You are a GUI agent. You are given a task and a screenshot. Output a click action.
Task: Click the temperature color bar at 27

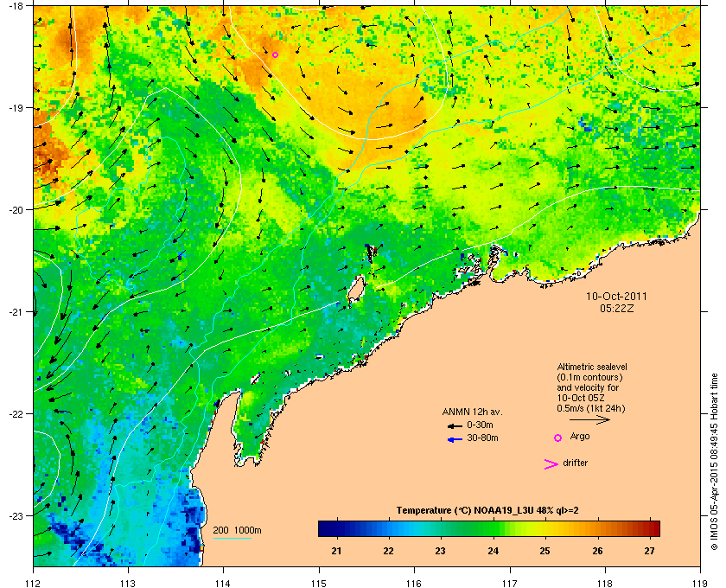650,528
